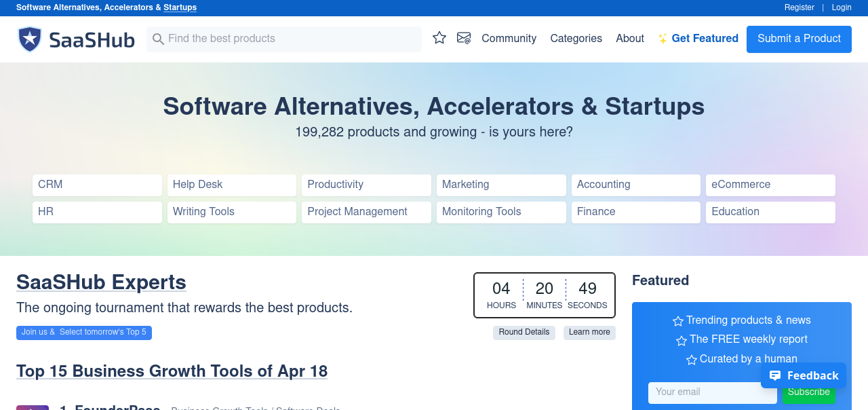Click the green Subscribe button
The image size is (868, 410).
pyautogui.click(x=809, y=393)
